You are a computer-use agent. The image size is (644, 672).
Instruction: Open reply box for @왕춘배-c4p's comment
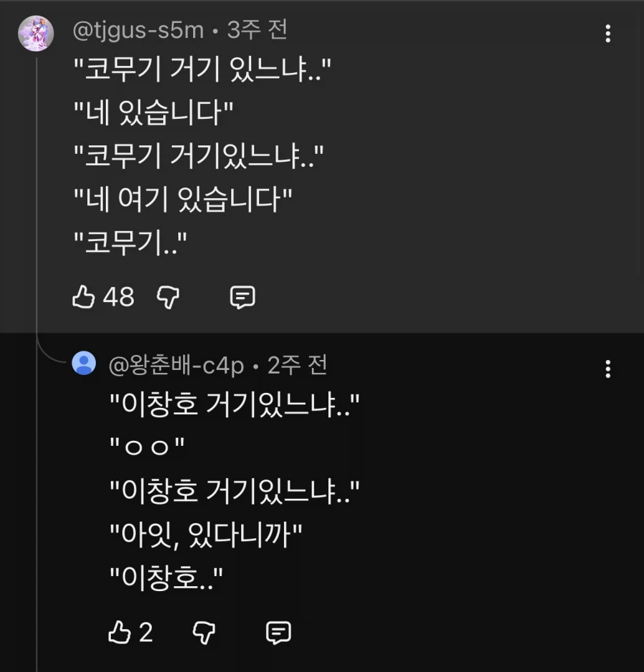point(278,632)
